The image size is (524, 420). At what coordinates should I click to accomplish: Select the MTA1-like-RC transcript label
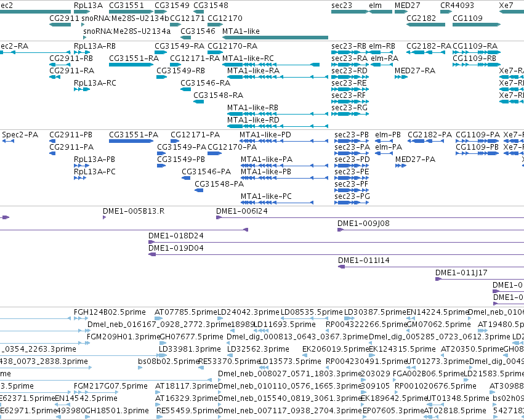point(248,58)
